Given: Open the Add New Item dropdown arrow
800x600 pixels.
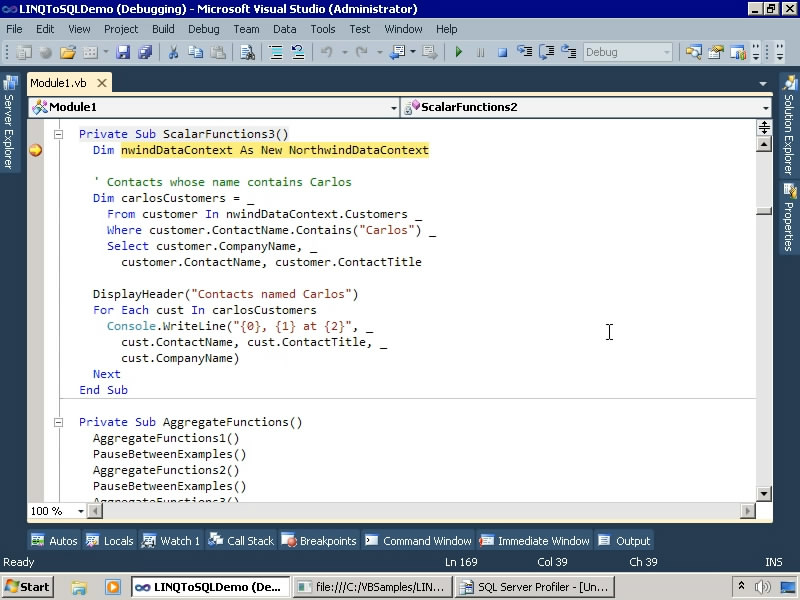Looking at the screenshot, I should click(106, 52).
